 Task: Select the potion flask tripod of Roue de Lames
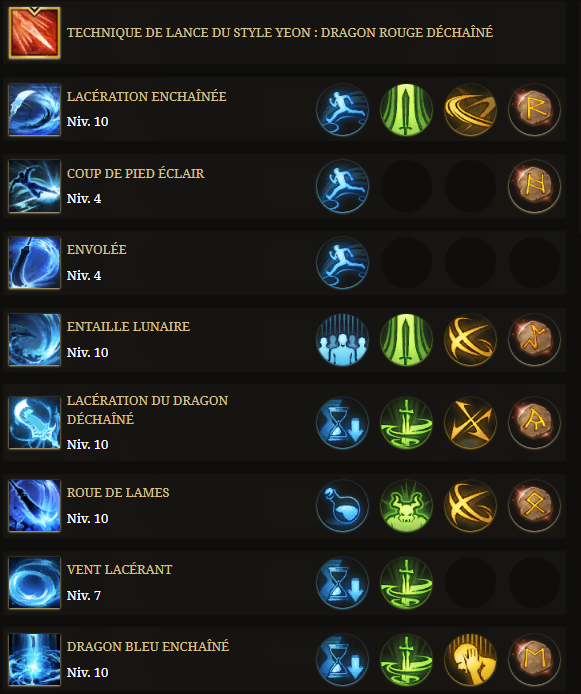tap(342, 505)
